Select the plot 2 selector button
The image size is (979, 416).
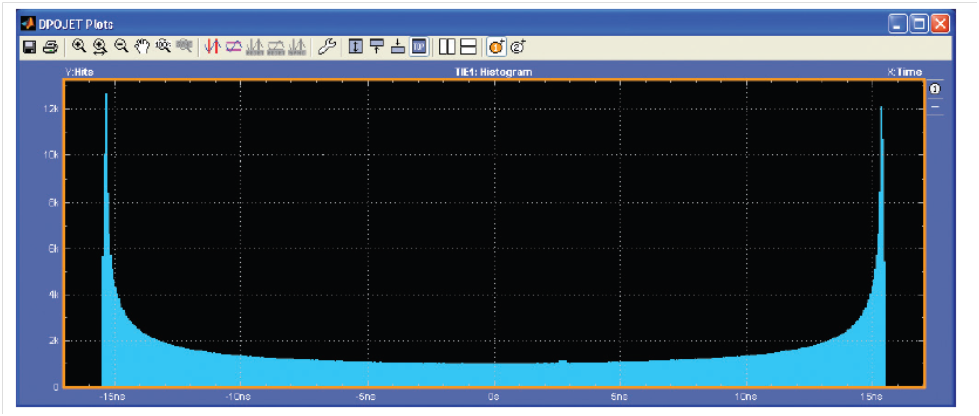coord(518,47)
